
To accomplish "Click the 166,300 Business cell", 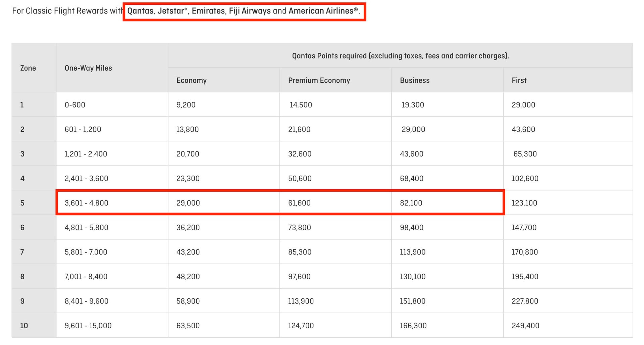I will tap(447, 325).
